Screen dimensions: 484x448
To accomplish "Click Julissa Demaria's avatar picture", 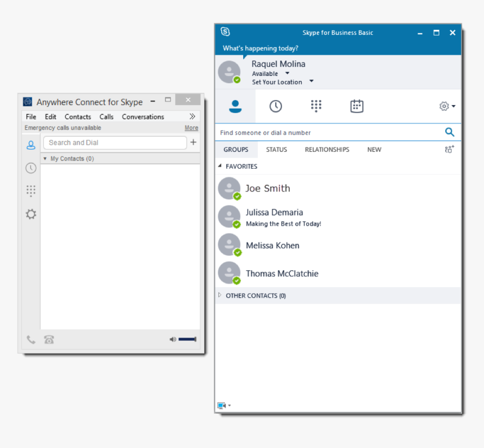I will click(x=229, y=217).
